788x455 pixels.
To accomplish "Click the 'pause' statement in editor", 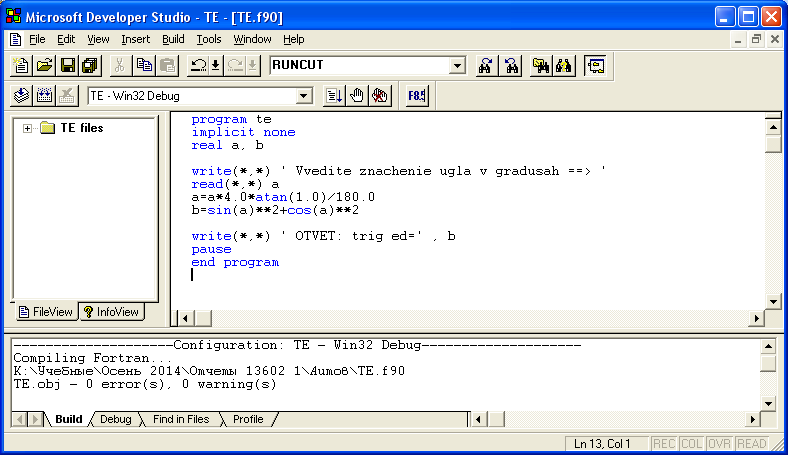I will 211,249.
